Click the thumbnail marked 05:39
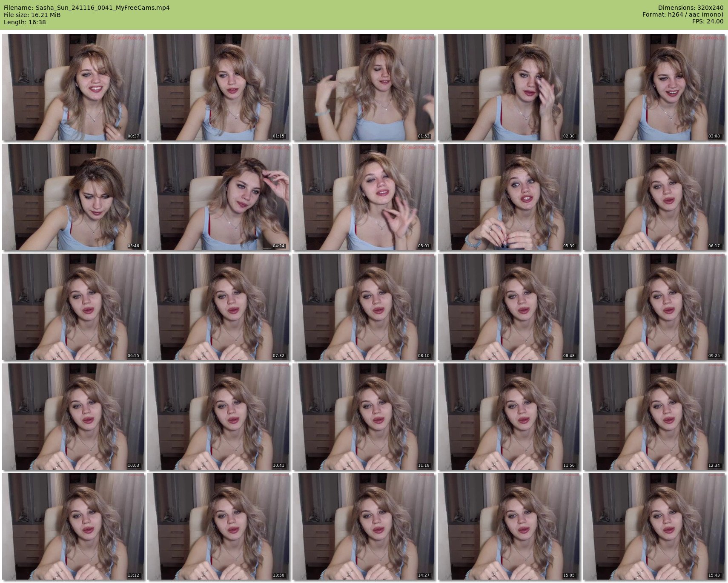The width and height of the screenshot is (728, 583). pos(509,197)
